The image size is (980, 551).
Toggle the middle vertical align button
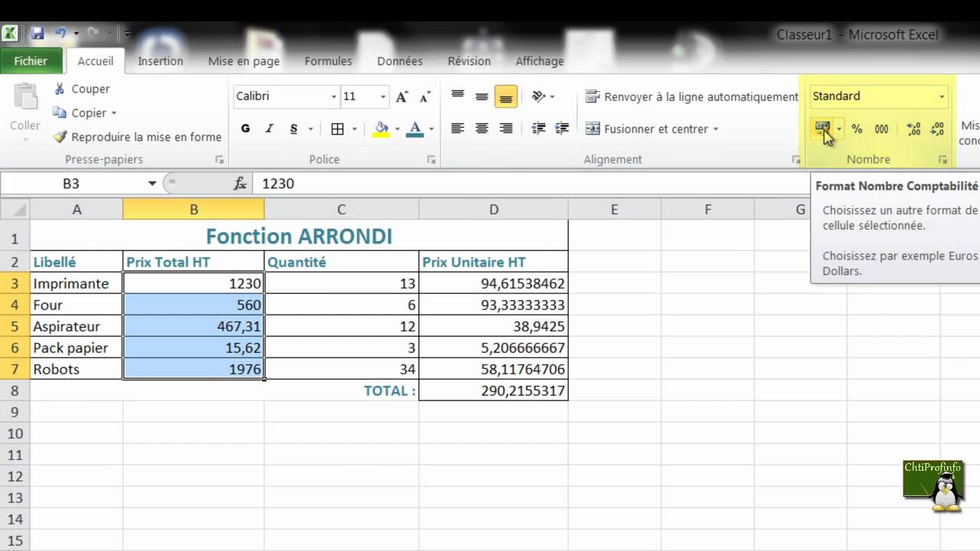[482, 96]
